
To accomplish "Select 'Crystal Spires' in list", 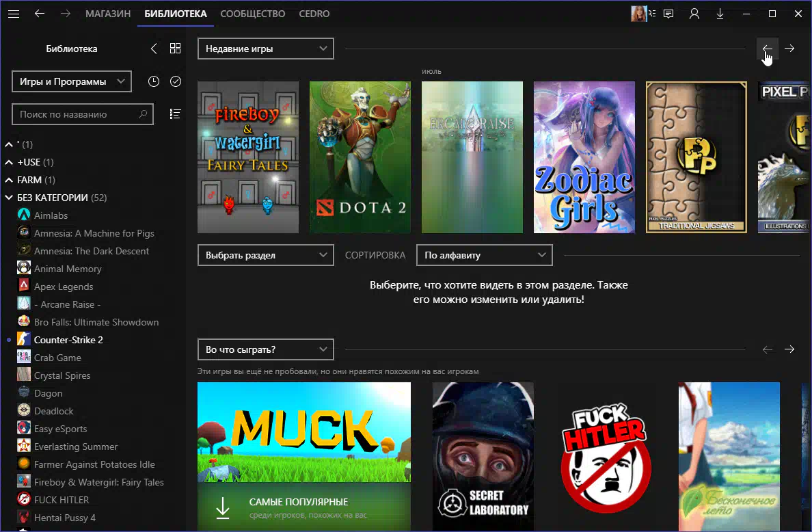I will [62, 375].
